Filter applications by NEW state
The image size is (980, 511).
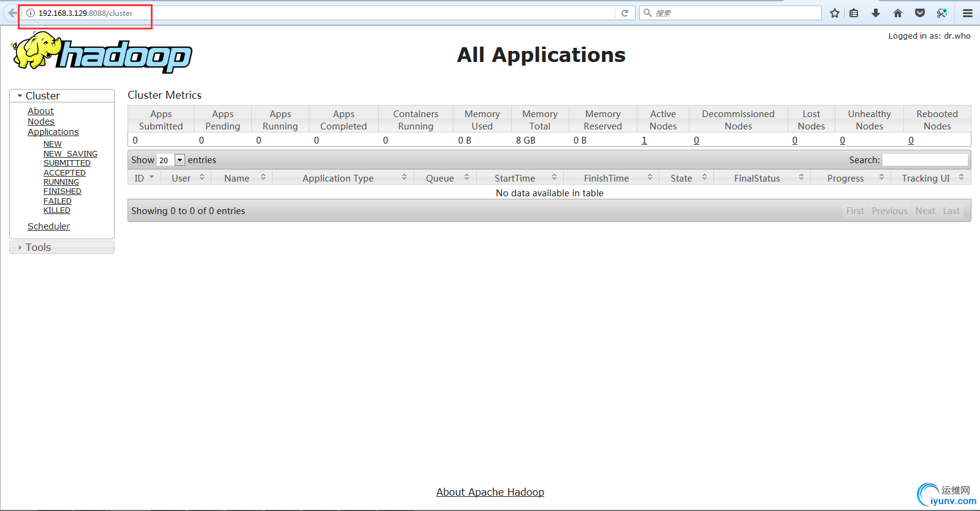(x=53, y=144)
